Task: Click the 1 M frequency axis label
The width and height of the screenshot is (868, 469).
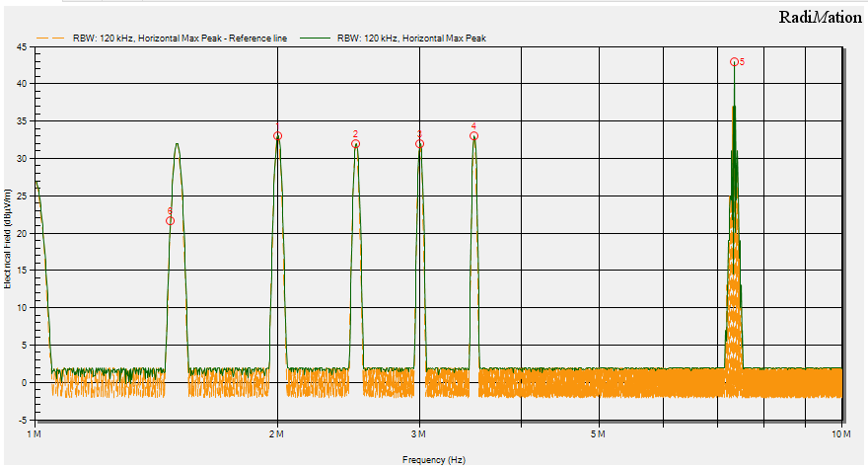Action: [34, 434]
